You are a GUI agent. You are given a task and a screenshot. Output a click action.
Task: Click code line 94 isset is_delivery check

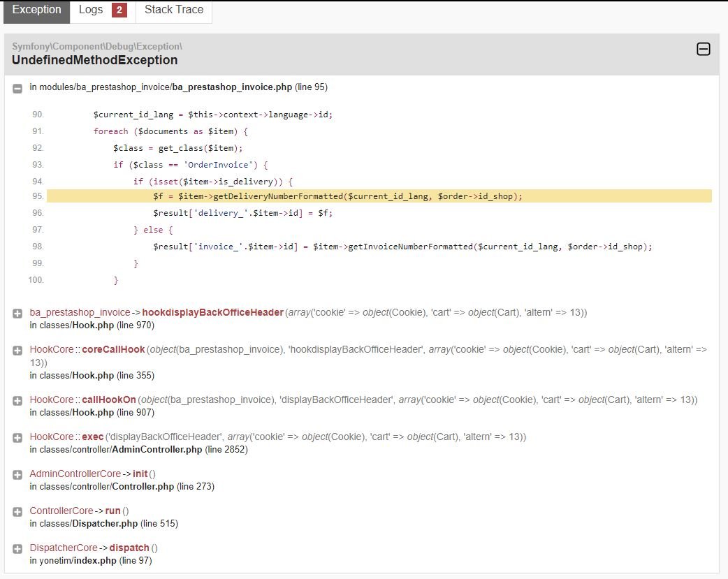(x=213, y=182)
